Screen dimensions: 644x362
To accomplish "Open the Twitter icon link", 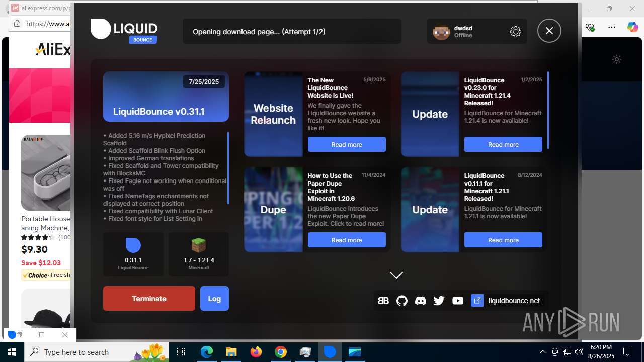I will (439, 301).
